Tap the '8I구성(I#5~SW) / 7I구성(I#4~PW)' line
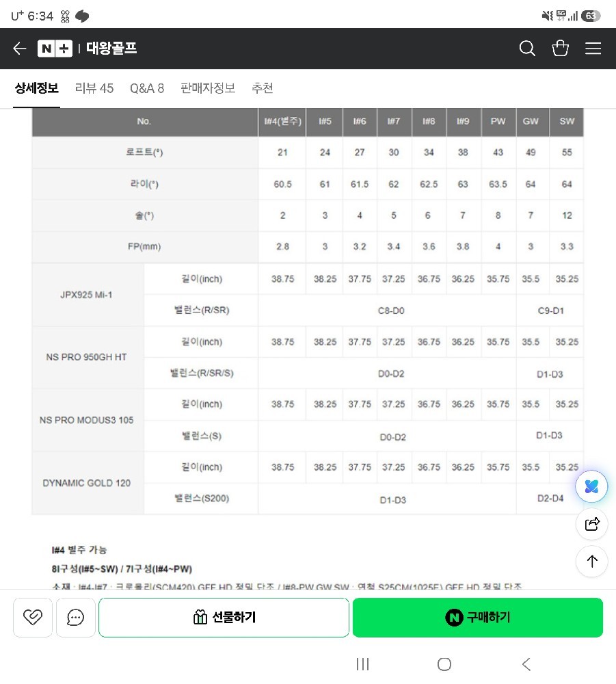 point(122,569)
